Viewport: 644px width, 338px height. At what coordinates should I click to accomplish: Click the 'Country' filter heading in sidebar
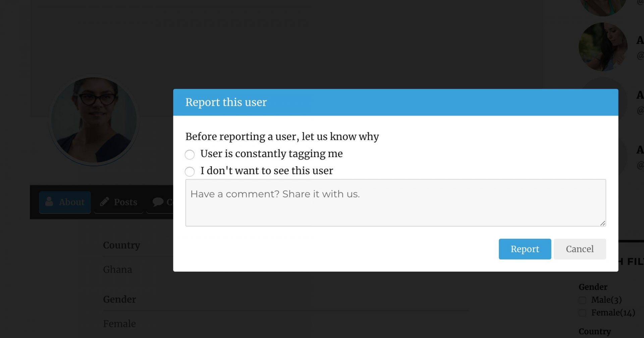[x=594, y=332]
